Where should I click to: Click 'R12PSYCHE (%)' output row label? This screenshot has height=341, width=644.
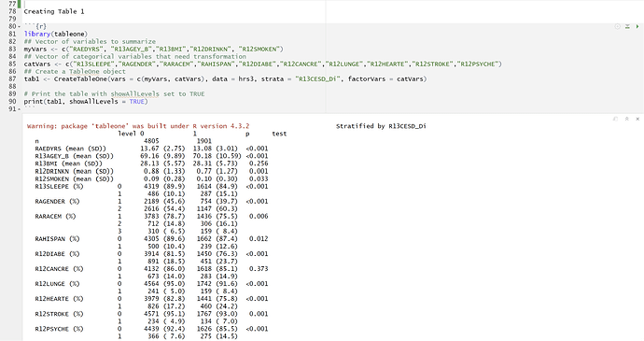coord(59,329)
